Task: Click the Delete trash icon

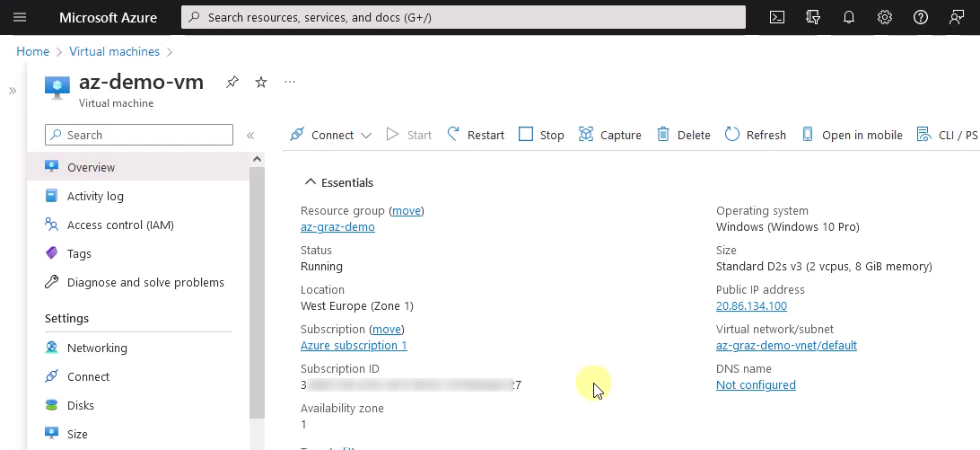Action: 663,135
